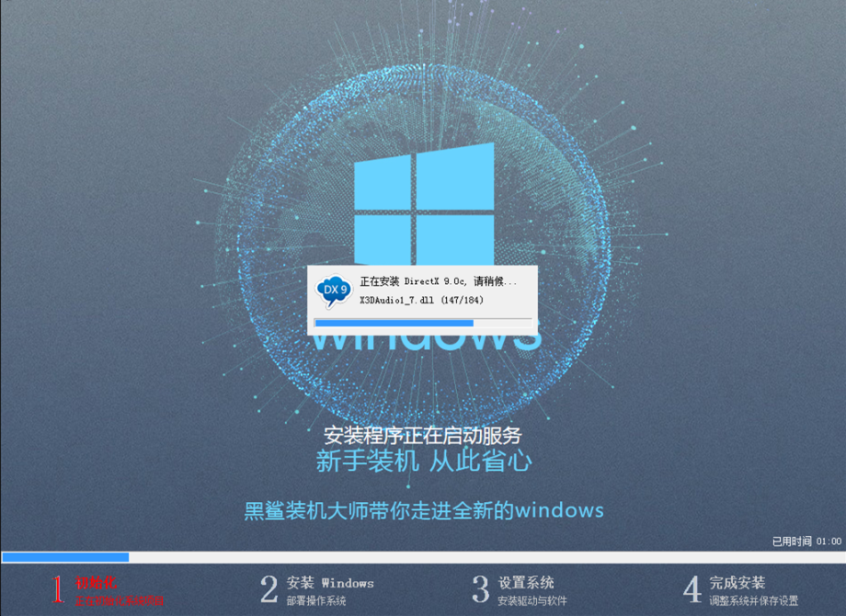Click the numeral 2 step marker
846x616 pixels.
point(269,588)
